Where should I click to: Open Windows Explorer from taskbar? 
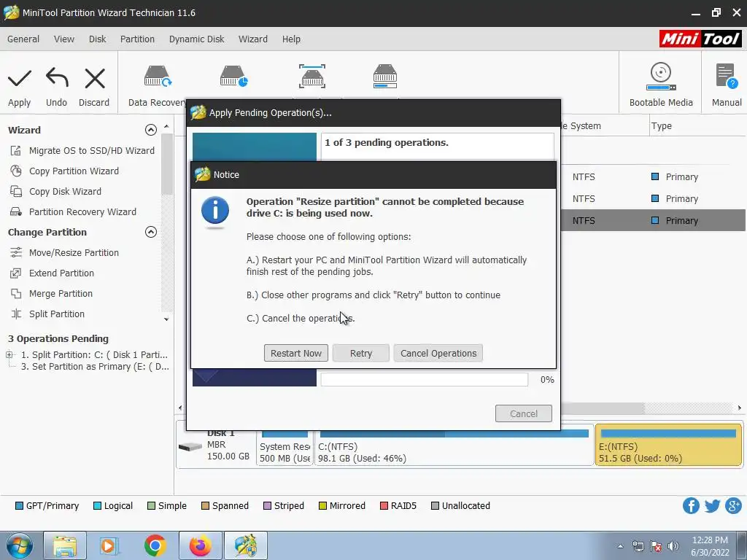point(65,545)
